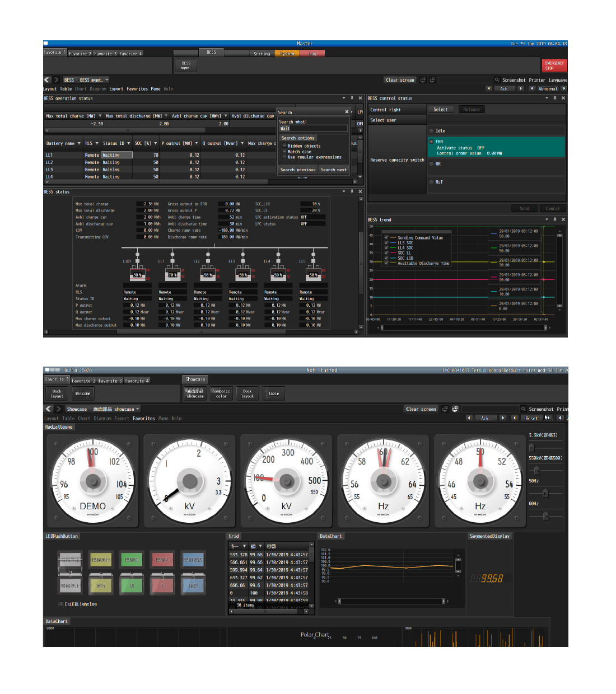Open BESS operation status panel dropdown arrow
The height and width of the screenshot is (694, 616).
coord(344,98)
